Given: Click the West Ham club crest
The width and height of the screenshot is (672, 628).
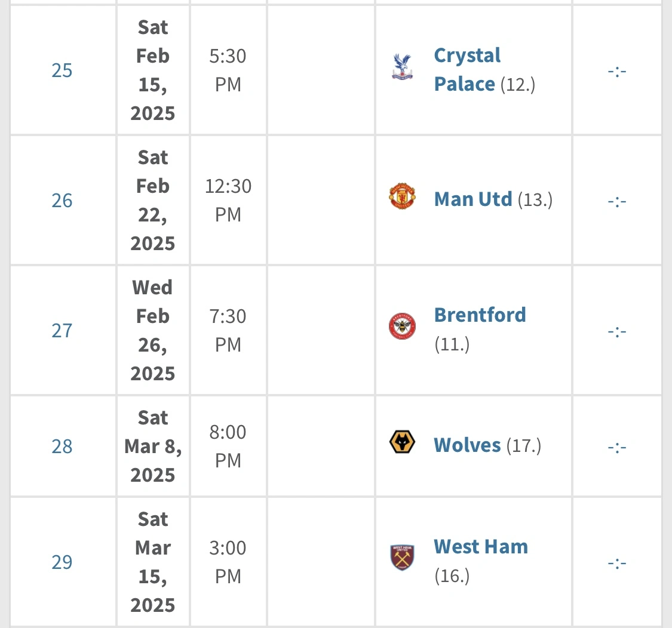Looking at the screenshot, I should [402, 557].
